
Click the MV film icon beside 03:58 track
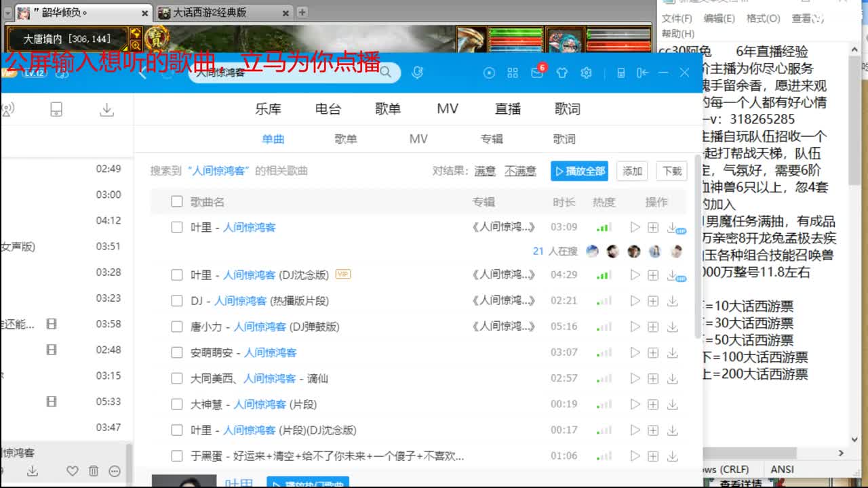point(52,324)
